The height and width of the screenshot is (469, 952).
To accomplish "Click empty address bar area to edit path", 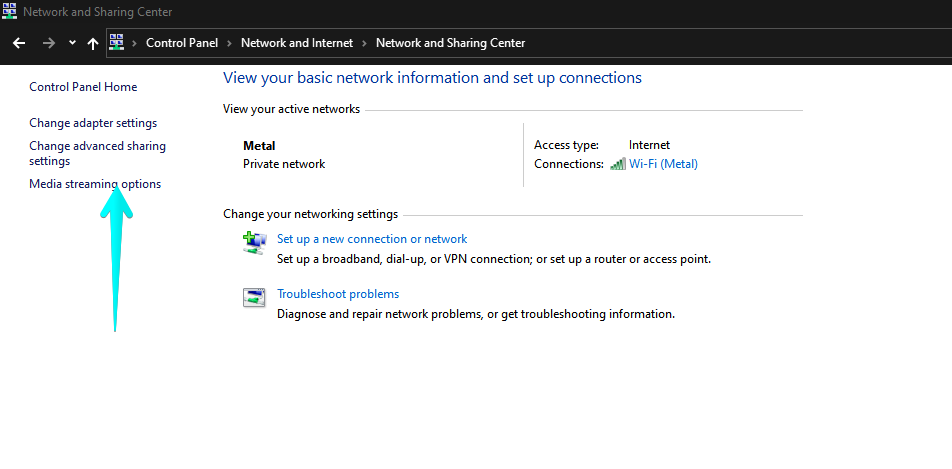I will pos(740,43).
